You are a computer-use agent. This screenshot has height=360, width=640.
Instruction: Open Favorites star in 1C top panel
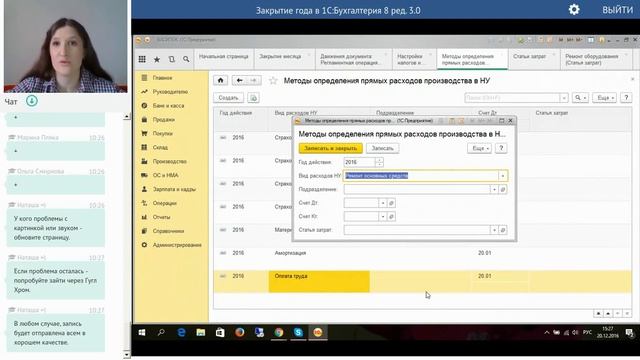157,59
